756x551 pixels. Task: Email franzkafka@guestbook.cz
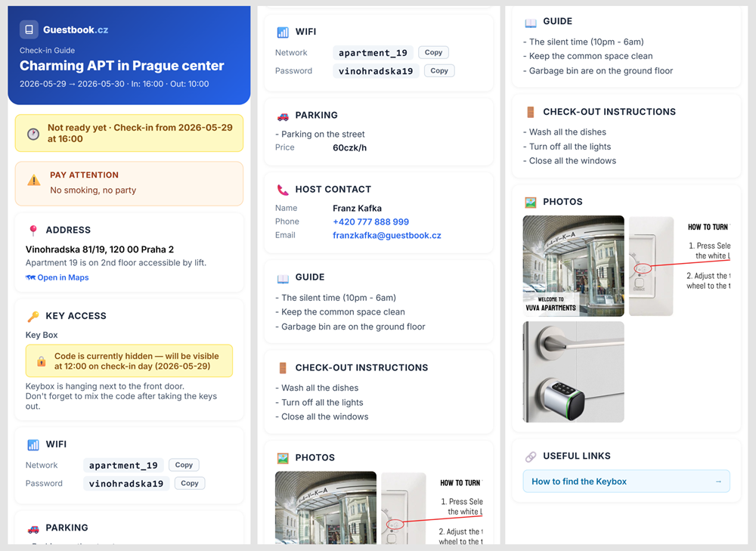386,235
